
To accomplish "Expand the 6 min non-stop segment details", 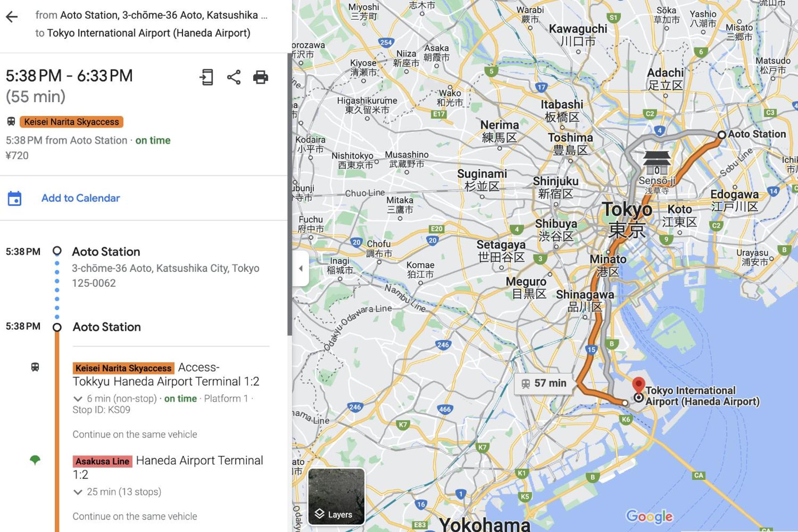I will (78, 399).
